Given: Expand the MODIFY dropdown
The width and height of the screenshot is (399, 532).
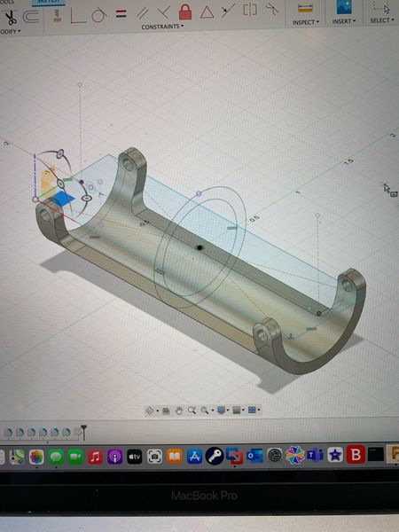Looking at the screenshot, I should 10,31.
